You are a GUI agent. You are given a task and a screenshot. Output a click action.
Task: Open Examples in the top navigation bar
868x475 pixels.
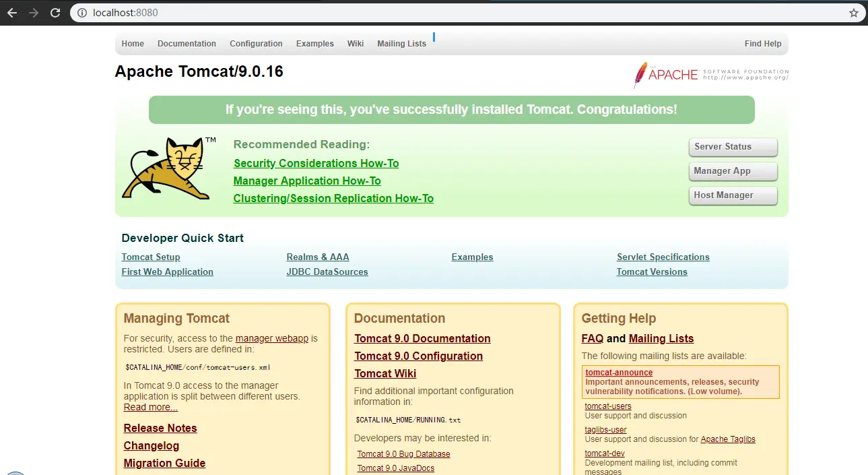click(315, 44)
